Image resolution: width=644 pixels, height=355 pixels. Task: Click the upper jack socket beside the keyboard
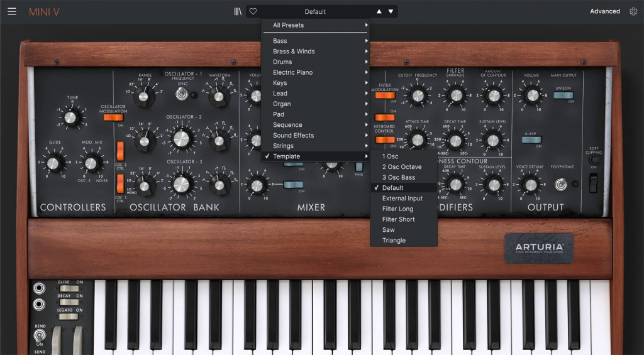pos(39,288)
